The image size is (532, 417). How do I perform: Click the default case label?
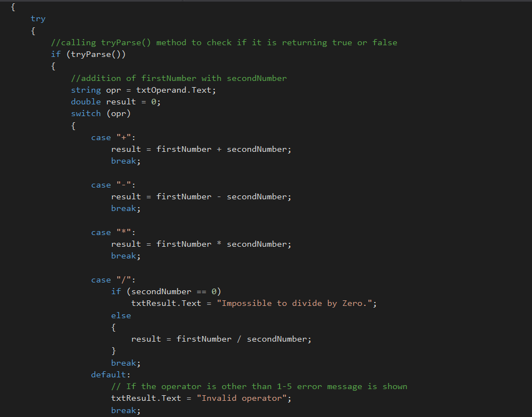click(105, 374)
